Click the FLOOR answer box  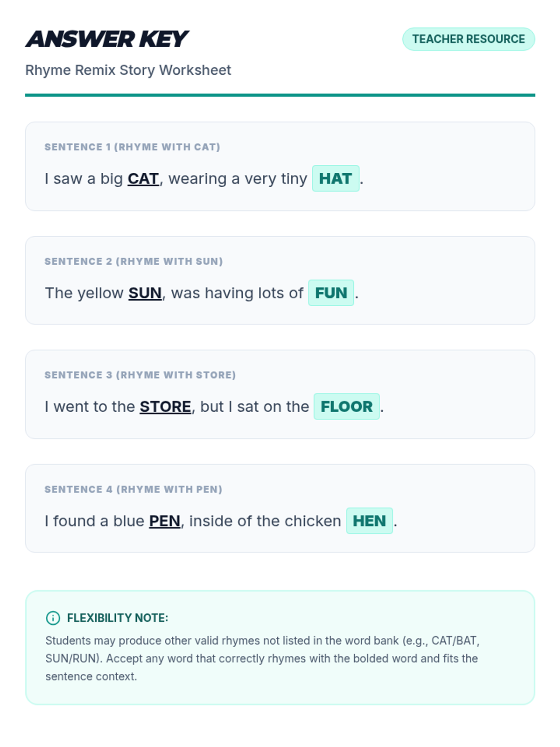click(x=346, y=407)
